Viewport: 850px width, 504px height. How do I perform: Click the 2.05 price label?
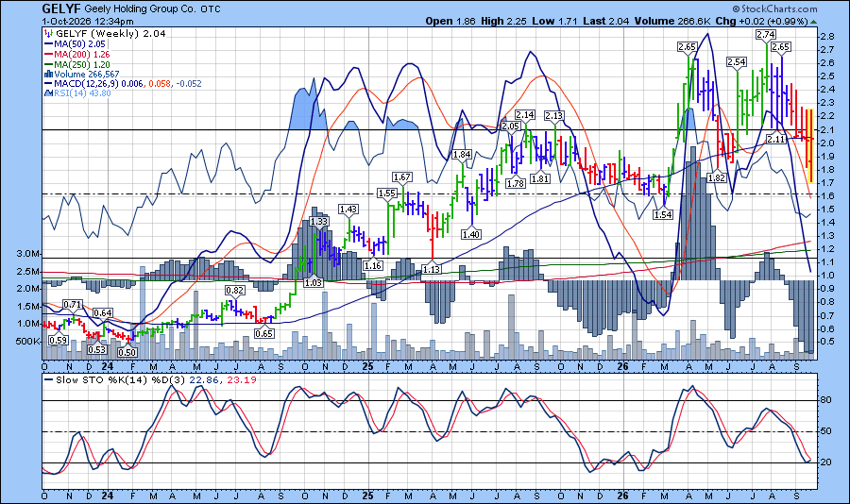510,126
